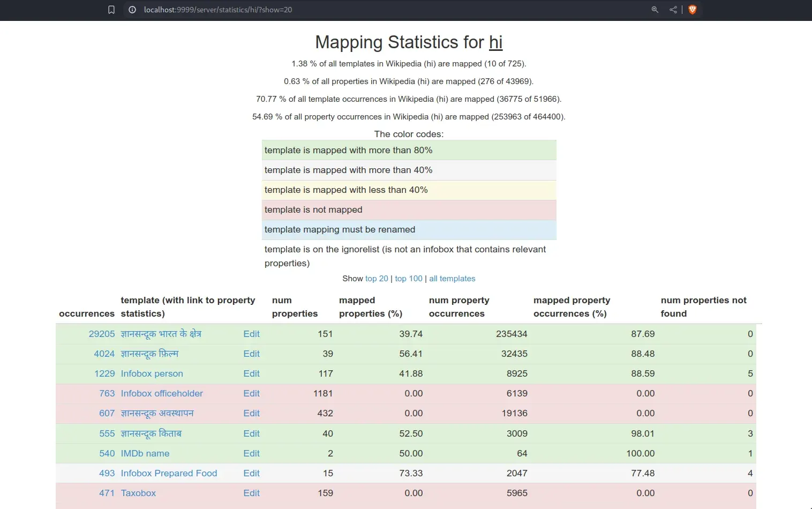Click 73.33 in Infobox Prepared Food row
Image resolution: width=812 pixels, height=509 pixels.
click(411, 473)
